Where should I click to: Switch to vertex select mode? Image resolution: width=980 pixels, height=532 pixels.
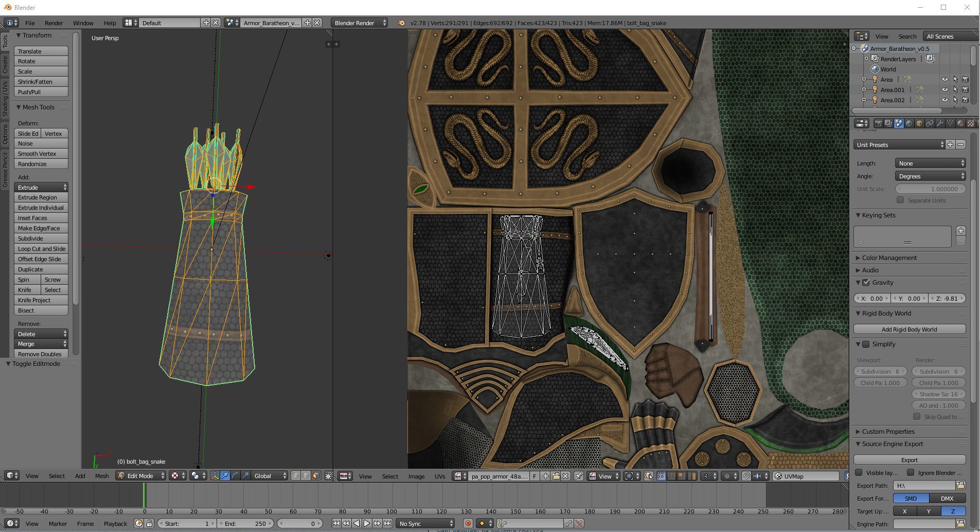[x=296, y=475]
